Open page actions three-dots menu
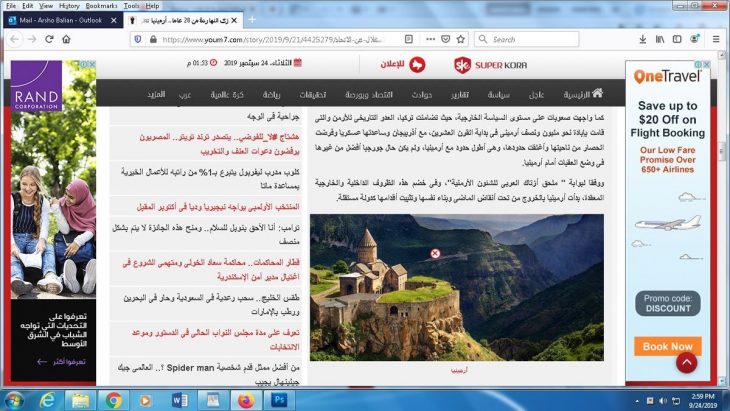This screenshot has width=730, height=411. 431,40
